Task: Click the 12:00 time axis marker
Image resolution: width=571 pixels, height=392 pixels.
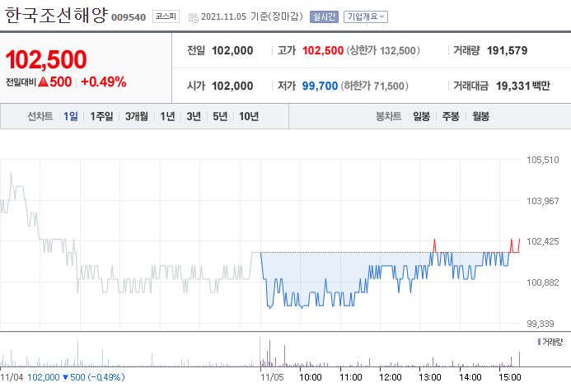Action: [390, 377]
